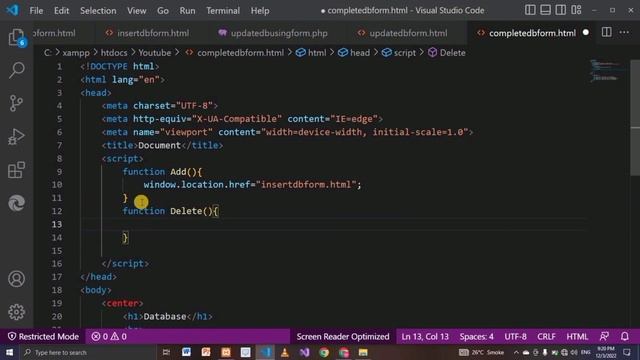Open Word from taskbar
Image resolution: width=640 pixels, height=360 pixels.
point(186,352)
